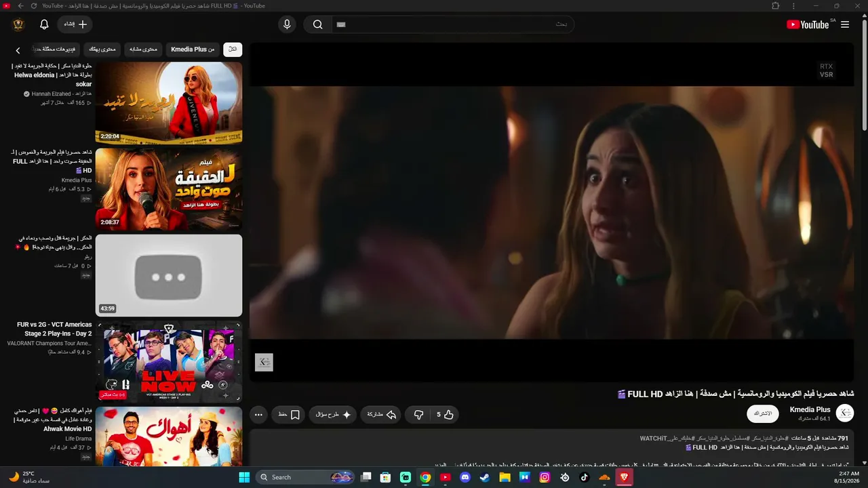
Task: Open the notifications bell
Action: coord(44,24)
